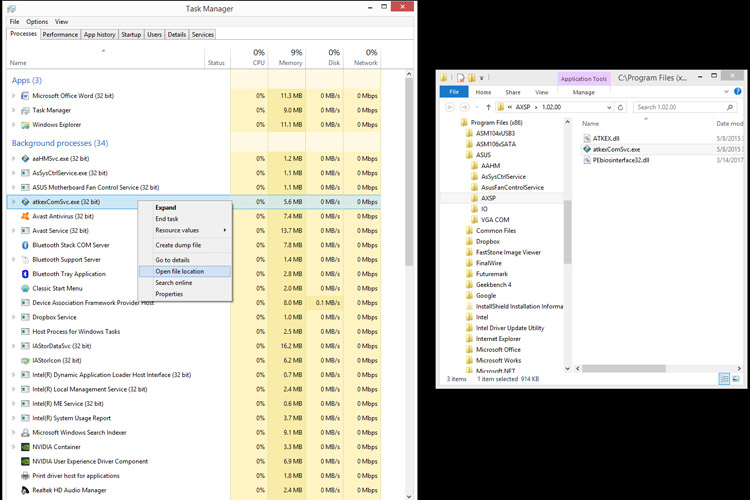Open Properties from the context menu
750x500 pixels.
point(185,294)
